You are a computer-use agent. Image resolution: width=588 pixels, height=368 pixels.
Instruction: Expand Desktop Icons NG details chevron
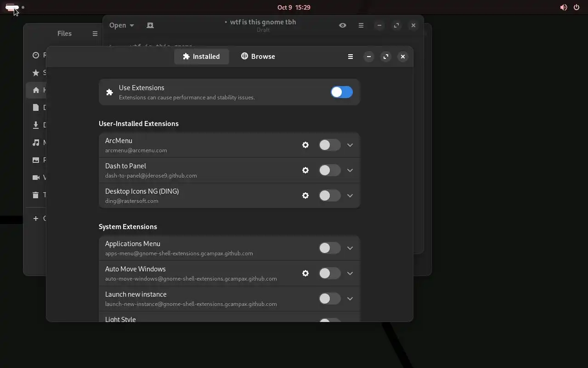(x=350, y=195)
